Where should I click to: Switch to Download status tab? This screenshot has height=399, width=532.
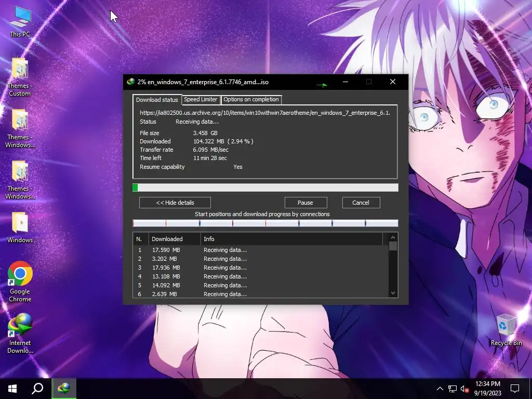coord(157,100)
